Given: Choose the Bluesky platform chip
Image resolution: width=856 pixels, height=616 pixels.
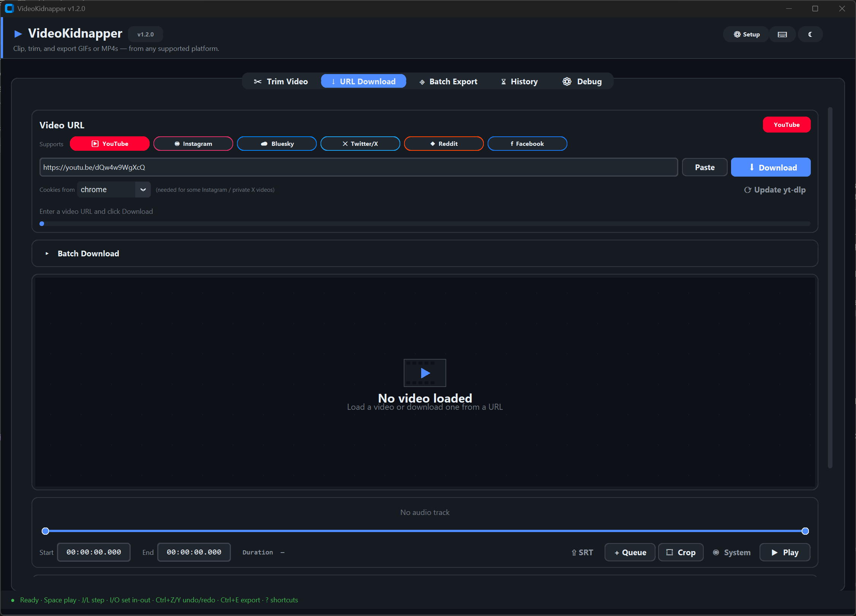Looking at the screenshot, I should pyautogui.click(x=277, y=144).
